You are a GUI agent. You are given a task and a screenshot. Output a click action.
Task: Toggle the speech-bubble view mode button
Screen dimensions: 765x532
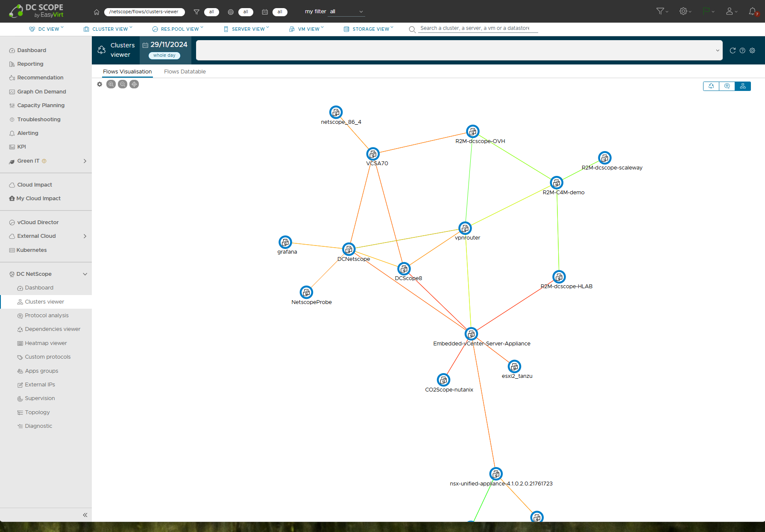click(x=727, y=86)
